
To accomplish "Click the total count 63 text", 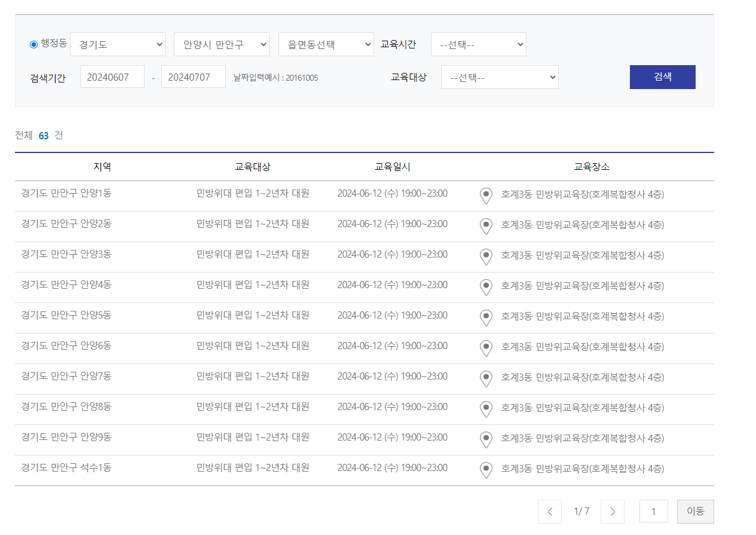I will (44, 136).
